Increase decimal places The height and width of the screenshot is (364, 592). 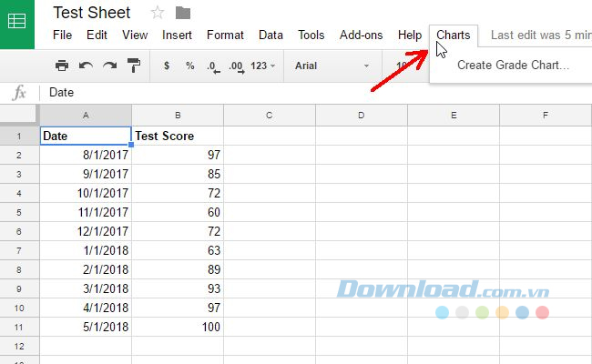pyautogui.click(x=236, y=66)
